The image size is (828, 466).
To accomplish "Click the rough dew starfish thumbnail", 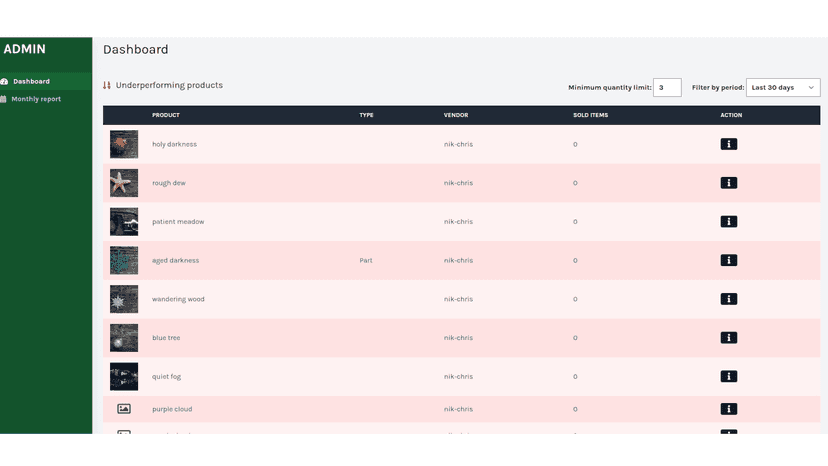I will pos(124,183).
